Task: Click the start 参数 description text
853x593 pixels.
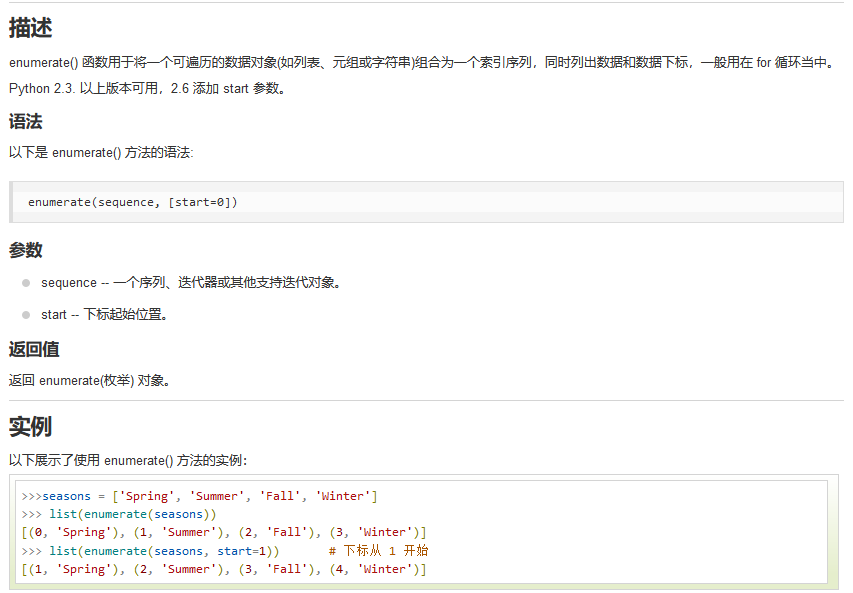Action: (x=102, y=314)
